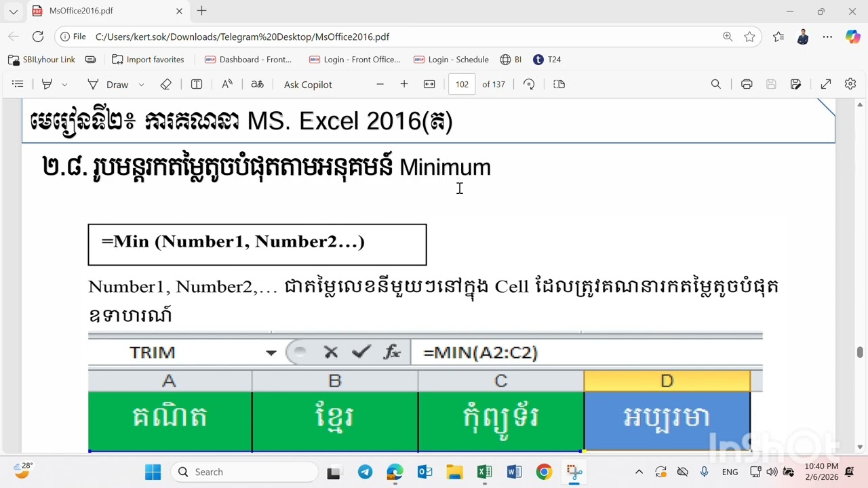Click Import favorites
Screen dimensions: 868x488
coord(148,60)
